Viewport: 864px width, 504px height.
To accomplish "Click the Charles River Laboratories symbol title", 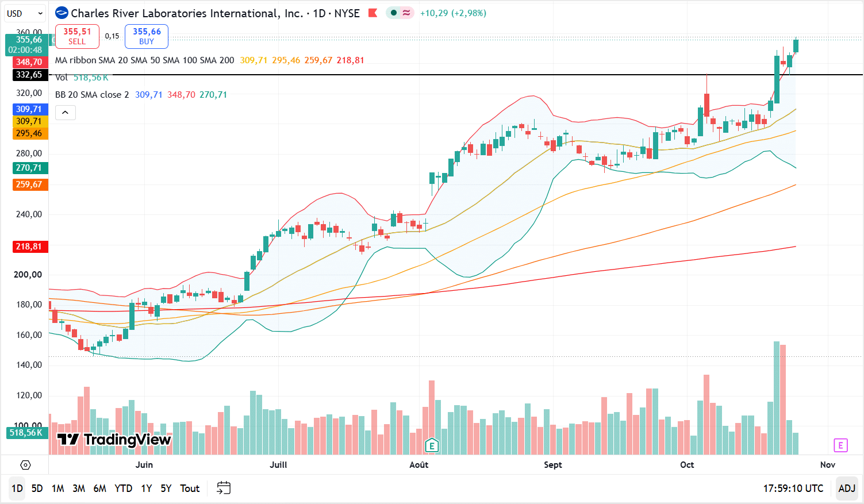I will [187, 13].
